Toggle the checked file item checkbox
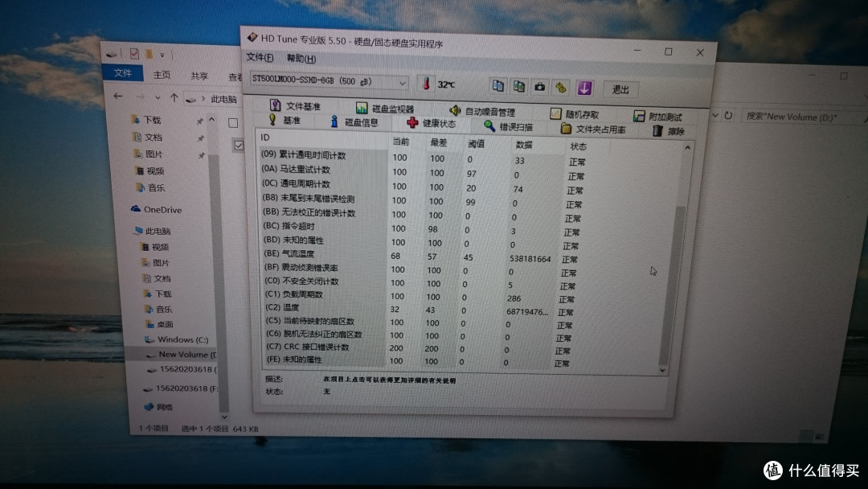 tap(239, 145)
